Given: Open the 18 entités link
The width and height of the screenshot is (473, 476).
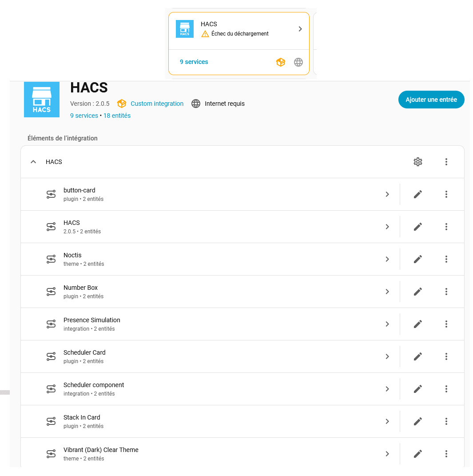Looking at the screenshot, I should coord(117,116).
